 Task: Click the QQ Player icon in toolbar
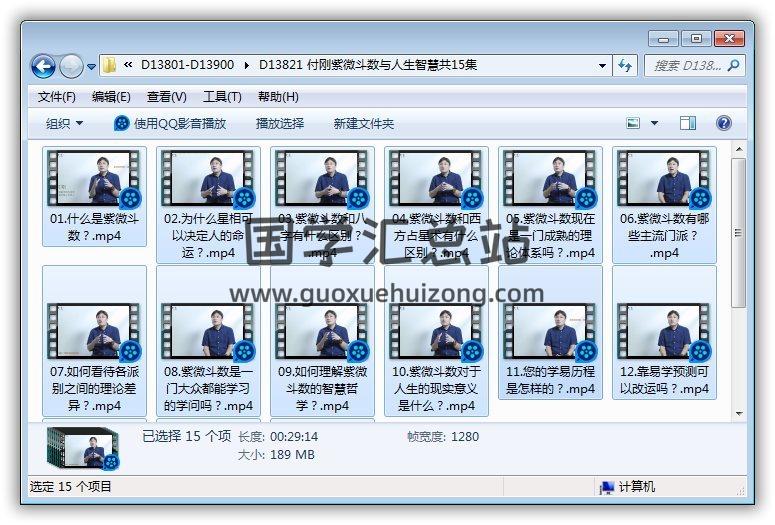click(x=122, y=123)
